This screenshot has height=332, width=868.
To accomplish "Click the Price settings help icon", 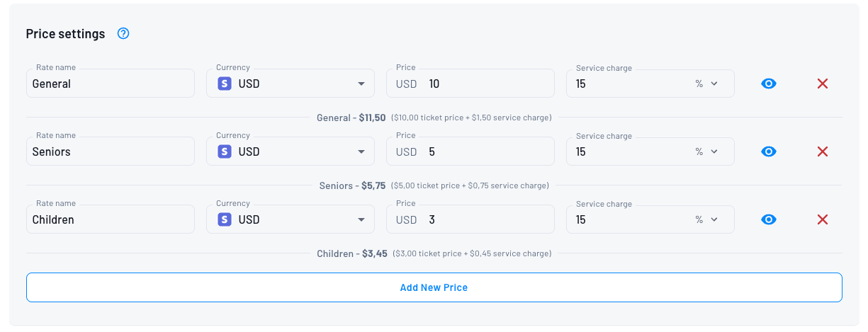I will click(123, 33).
